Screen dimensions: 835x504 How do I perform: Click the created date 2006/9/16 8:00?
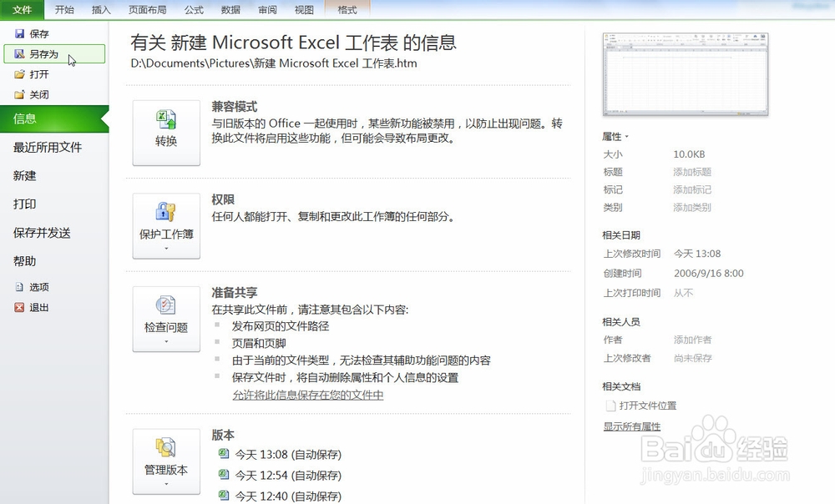pos(709,274)
